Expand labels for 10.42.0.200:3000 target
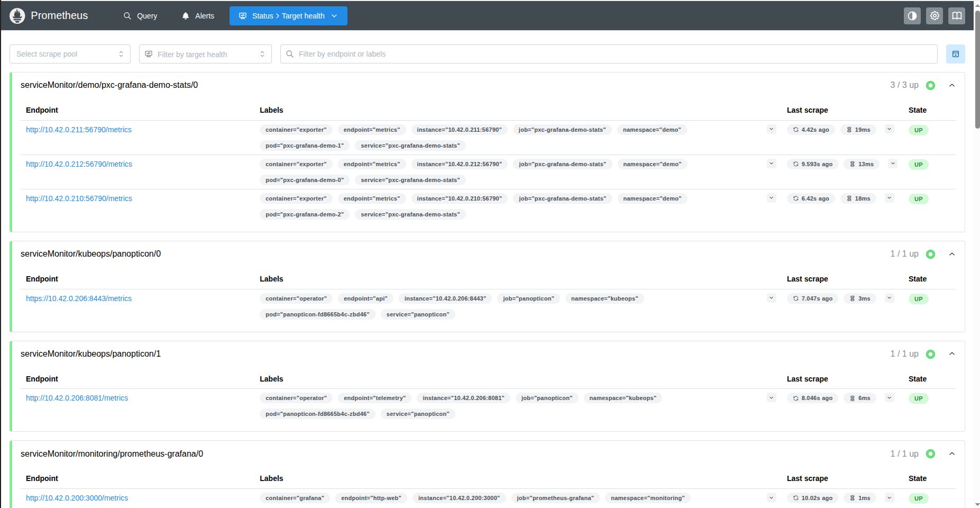 772,497
